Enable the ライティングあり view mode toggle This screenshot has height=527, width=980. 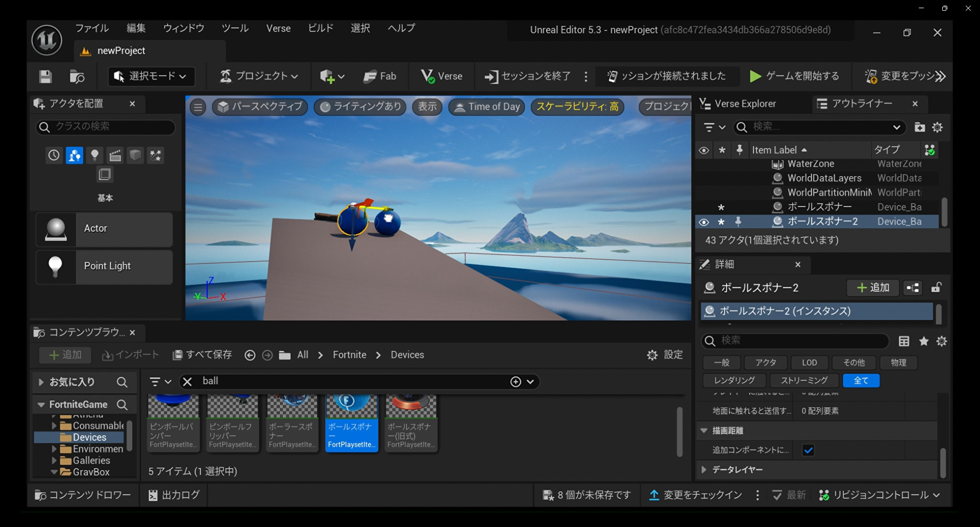[x=360, y=107]
